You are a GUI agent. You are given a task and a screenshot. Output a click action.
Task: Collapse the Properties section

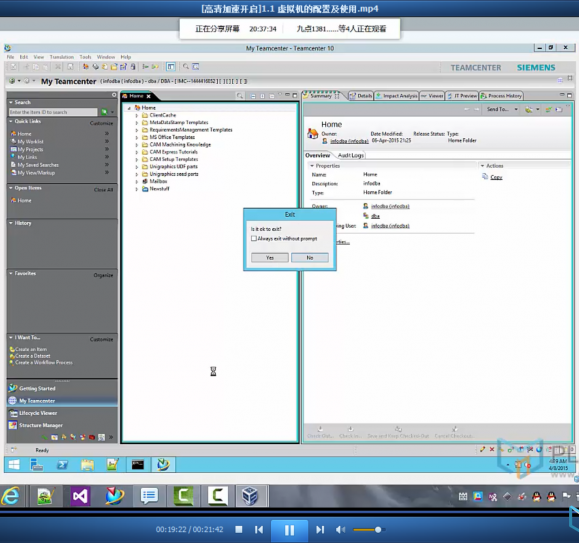(312, 166)
